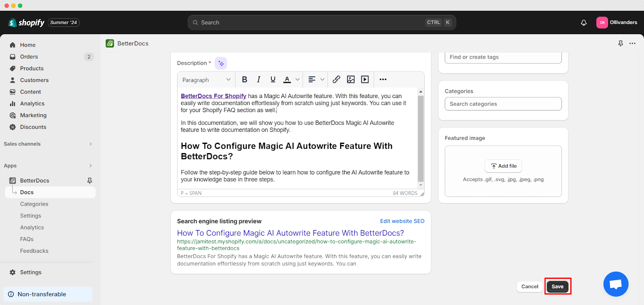Insert a link with the link icon
The width and height of the screenshot is (644, 305).
click(x=336, y=80)
